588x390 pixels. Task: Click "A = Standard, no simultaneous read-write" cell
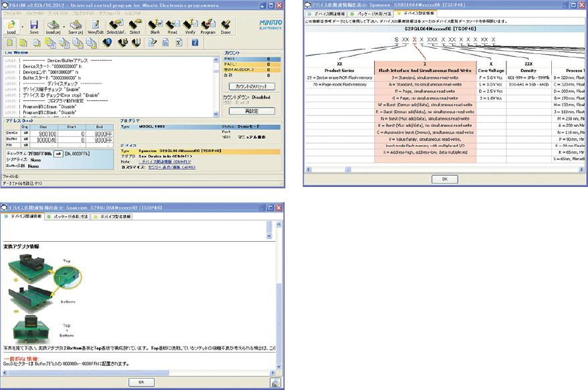click(x=425, y=84)
